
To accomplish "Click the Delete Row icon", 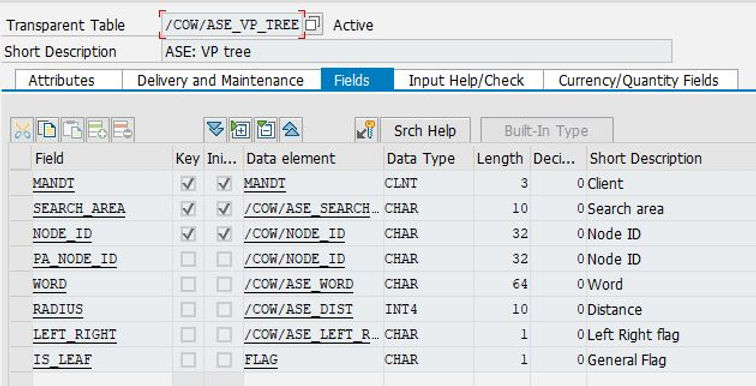I will pos(122,130).
